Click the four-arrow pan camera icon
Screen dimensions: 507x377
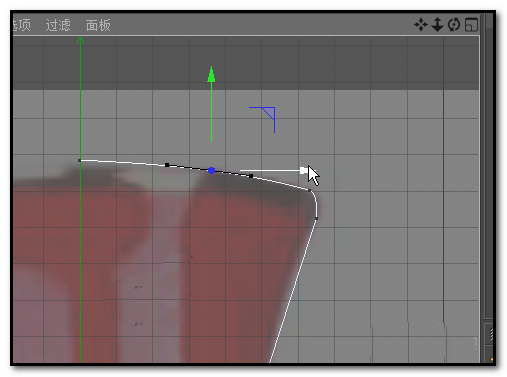click(x=421, y=25)
